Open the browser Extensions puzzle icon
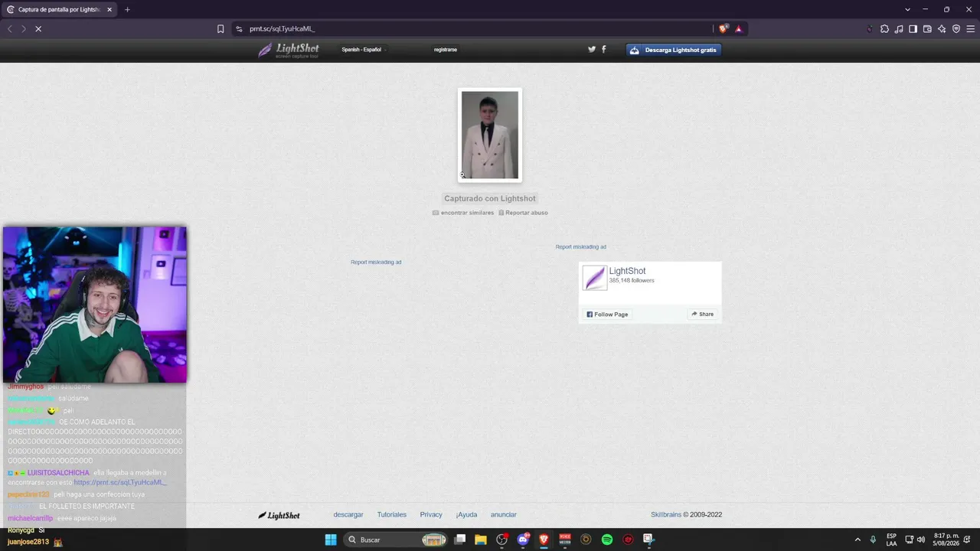This screenshot has height=551, width=980. pos(884,29)
